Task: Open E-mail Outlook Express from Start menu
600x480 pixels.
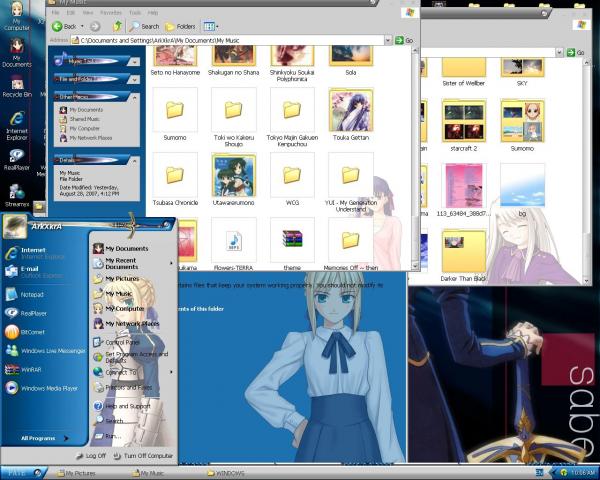Action: (x=34, y=272)
